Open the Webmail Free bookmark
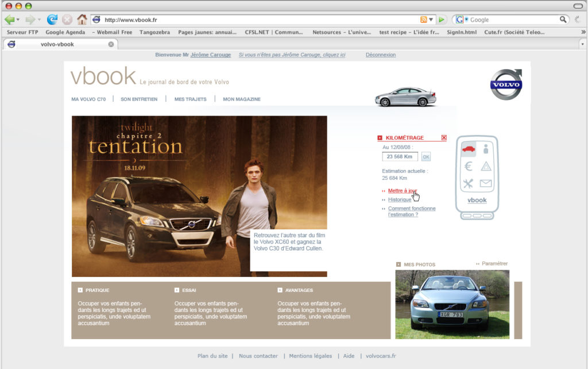Screen dimensions: 588x369 pyautogui.click(x=112, y=32)
